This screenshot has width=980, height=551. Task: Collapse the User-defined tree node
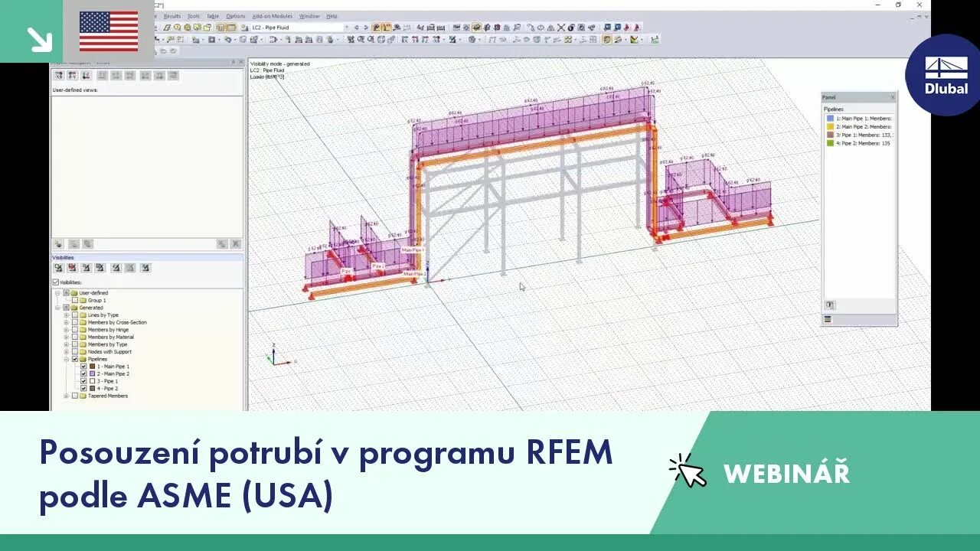click(57, 293)
